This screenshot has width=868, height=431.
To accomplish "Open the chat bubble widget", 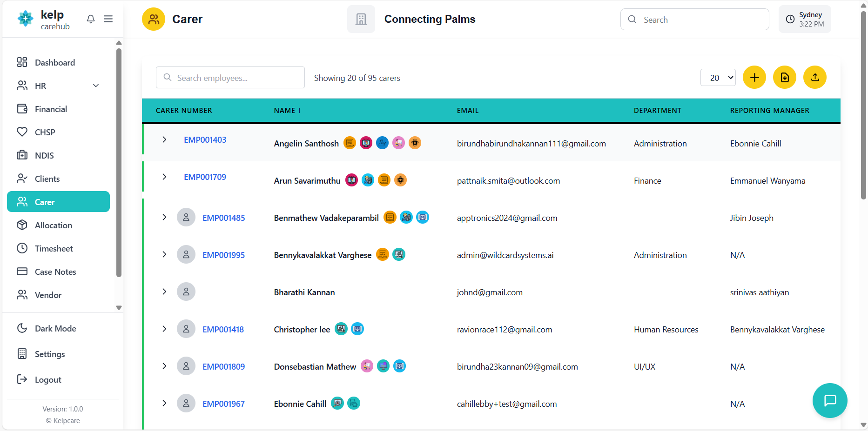I will tap(829, 400).
